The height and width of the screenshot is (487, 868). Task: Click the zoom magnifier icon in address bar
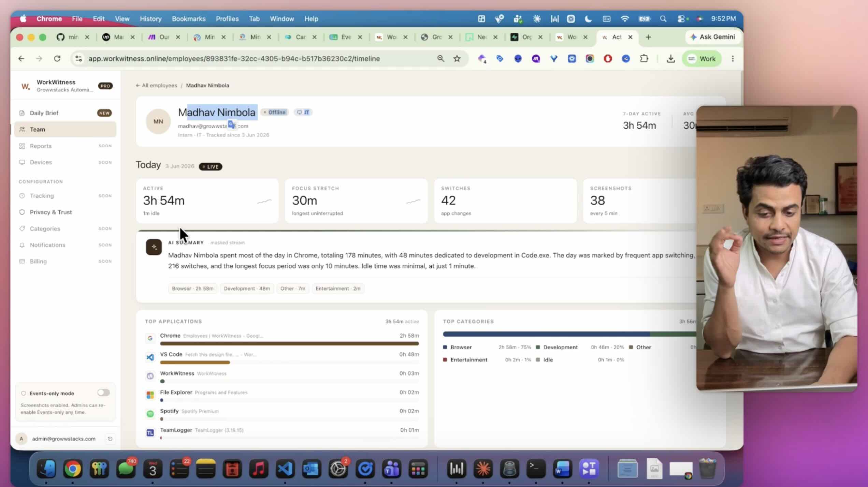point(440,59)
